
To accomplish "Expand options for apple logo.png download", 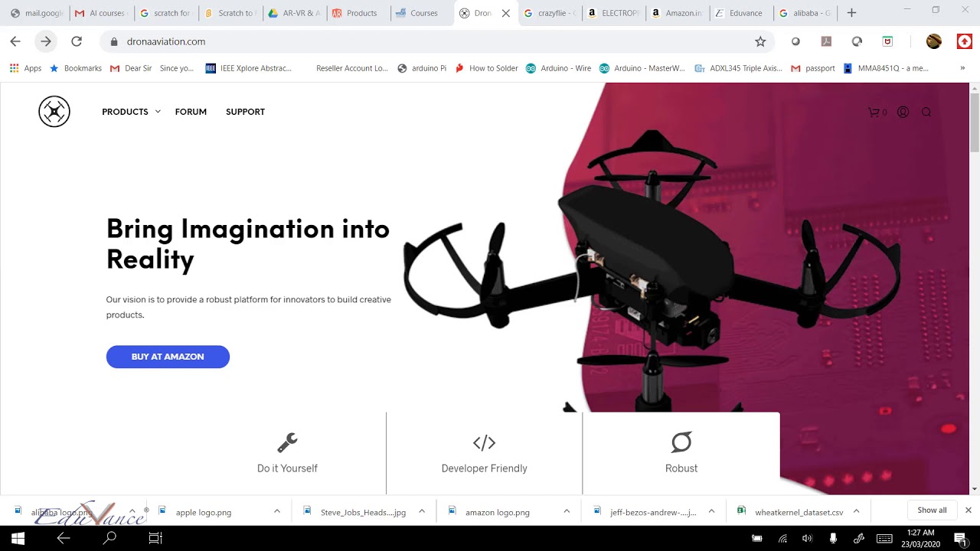I will (277, 511).
